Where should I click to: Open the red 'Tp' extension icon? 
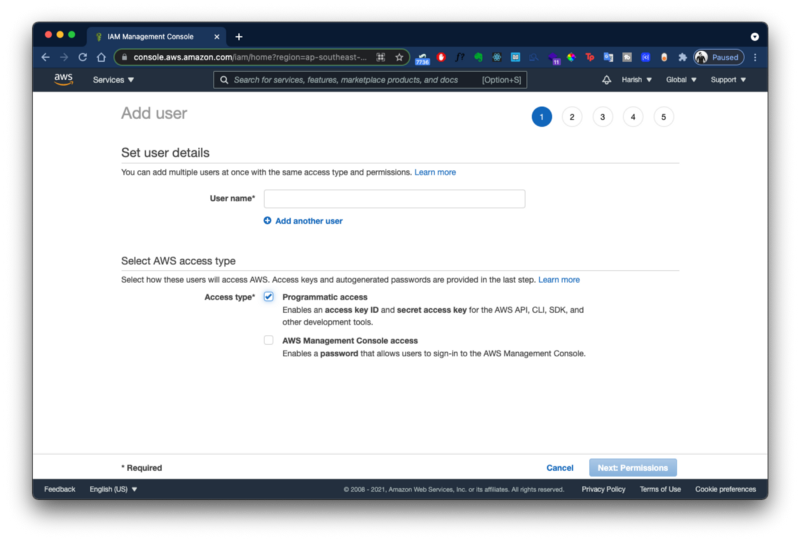pos(590,57)
